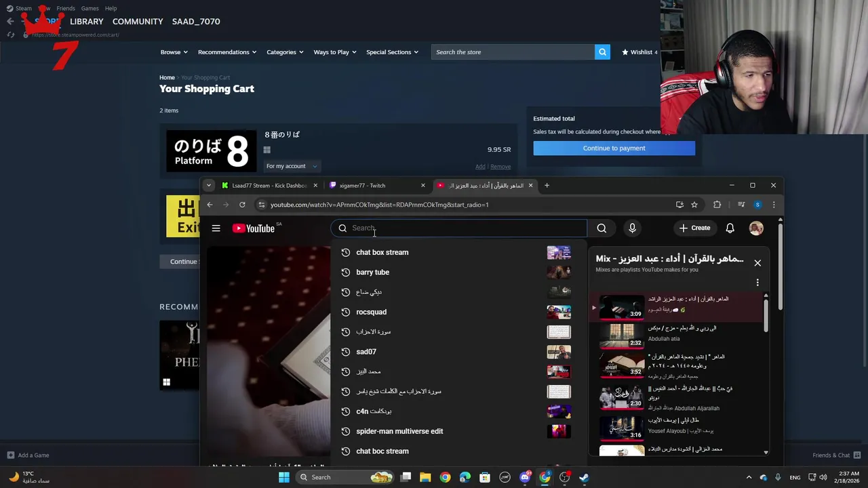
Task: Open Chrome extensions puzzle icon
Action: 717,205
